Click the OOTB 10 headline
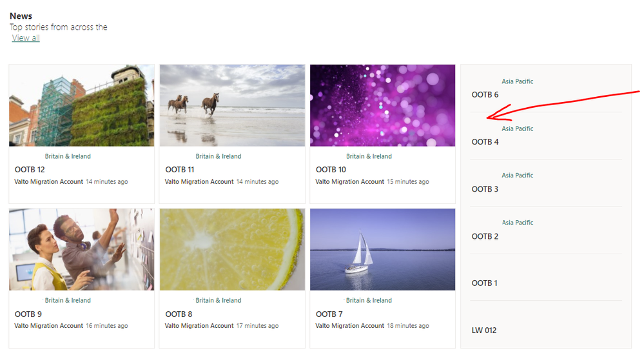This screenshot has width=644, height=355. (331, 170)
